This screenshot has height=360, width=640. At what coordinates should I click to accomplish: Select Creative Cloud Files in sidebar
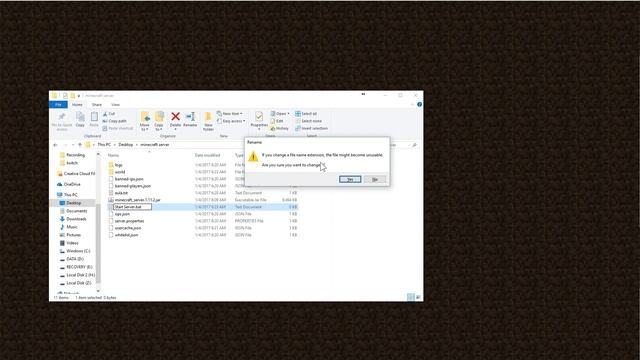click(x=76, y=174)
